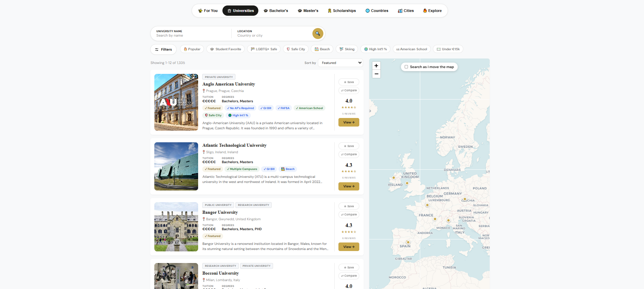Compare Atlantic Technological University
Viewport: 644px width, 289px height.
349,154
